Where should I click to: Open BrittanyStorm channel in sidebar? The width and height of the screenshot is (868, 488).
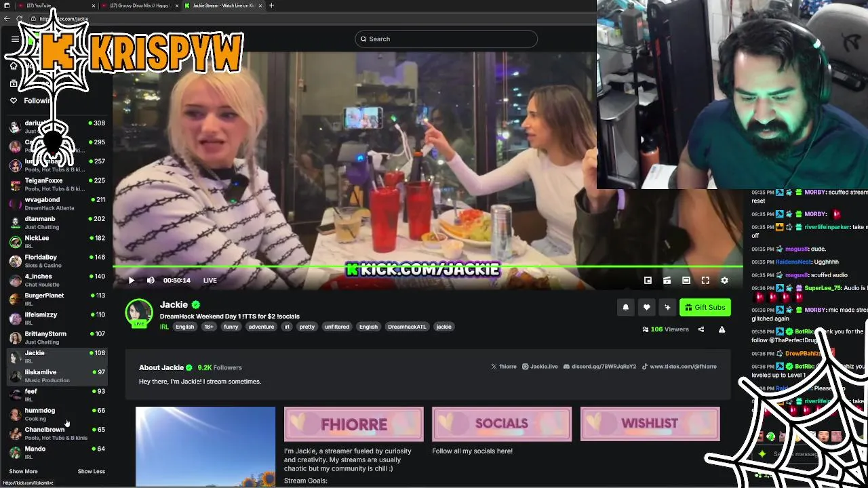pyautogui.click(x=57, y=338)
